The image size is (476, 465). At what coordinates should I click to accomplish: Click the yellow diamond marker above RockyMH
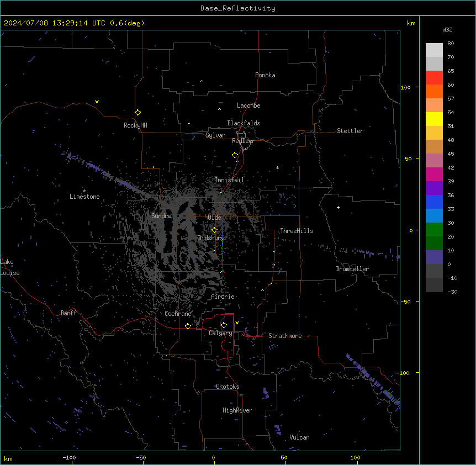(137, 113)
